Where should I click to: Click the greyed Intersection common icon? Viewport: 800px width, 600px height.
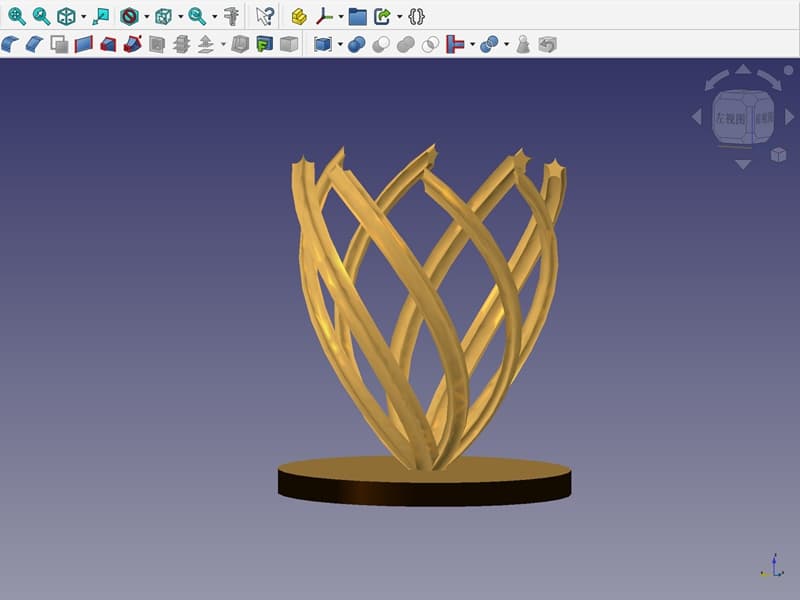point(430,44)
